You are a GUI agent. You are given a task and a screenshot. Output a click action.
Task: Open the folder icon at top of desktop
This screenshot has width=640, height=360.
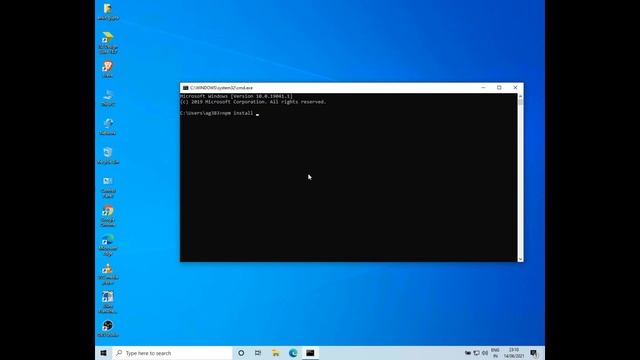tap(108, 11)
